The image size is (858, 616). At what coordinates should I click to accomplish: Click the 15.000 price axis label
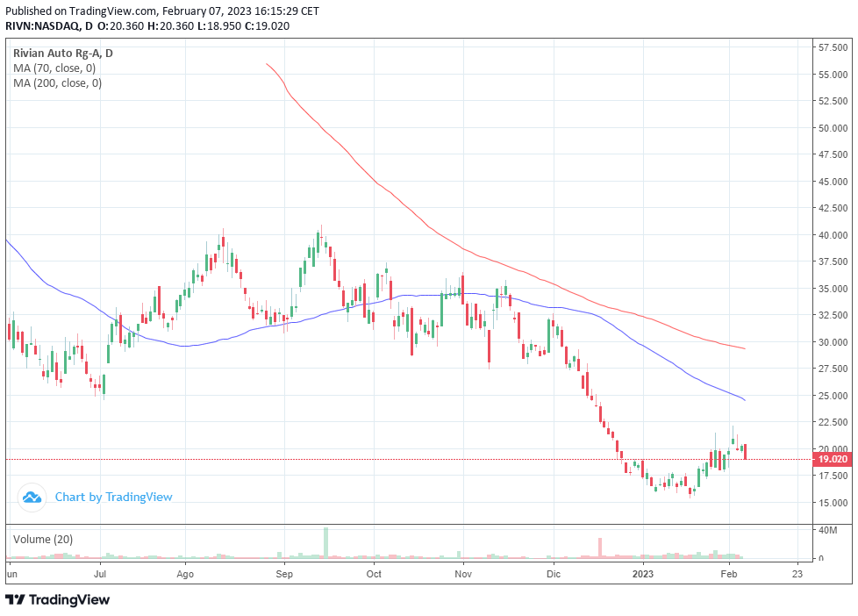click(833, 502)
